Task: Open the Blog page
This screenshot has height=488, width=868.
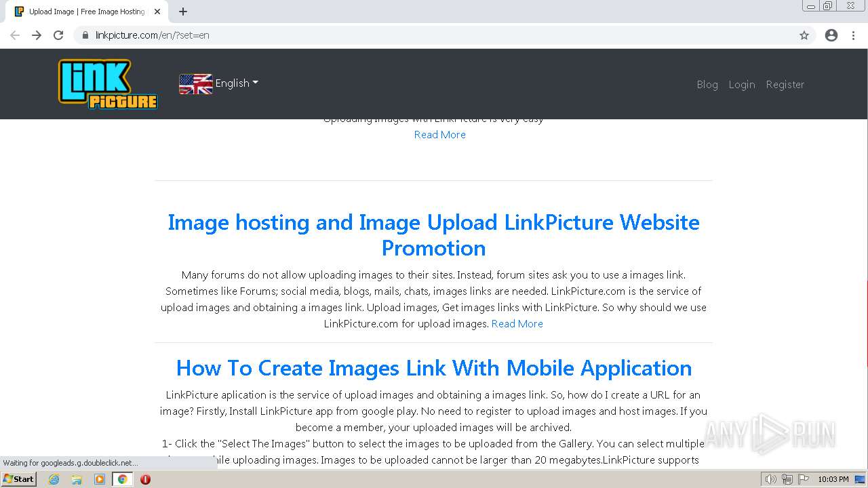Action: pos(707,84)
